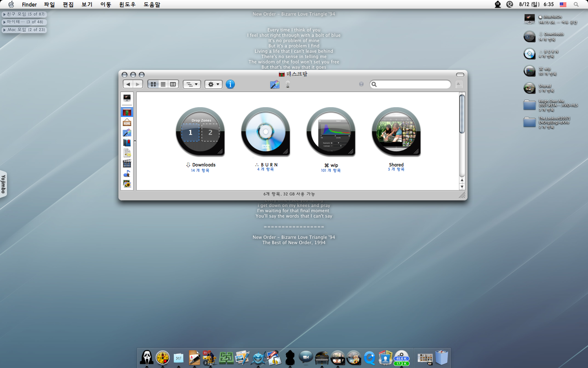Switch Finder to icon view
This screenshot has width=588, height=368.
[x=153, y=84]
